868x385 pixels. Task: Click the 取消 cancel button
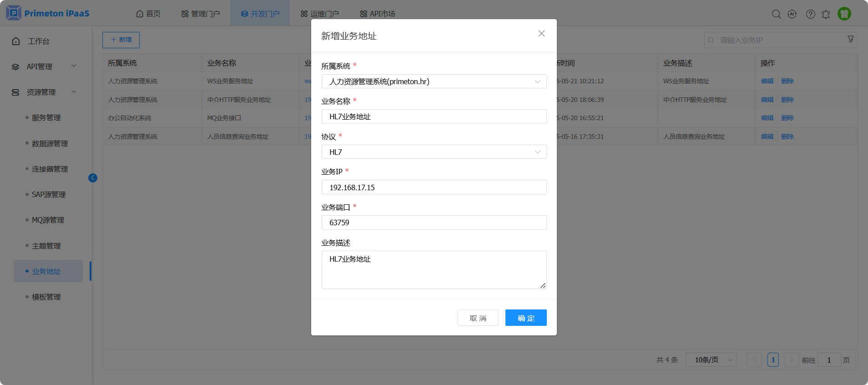click(x=478, y=318)
